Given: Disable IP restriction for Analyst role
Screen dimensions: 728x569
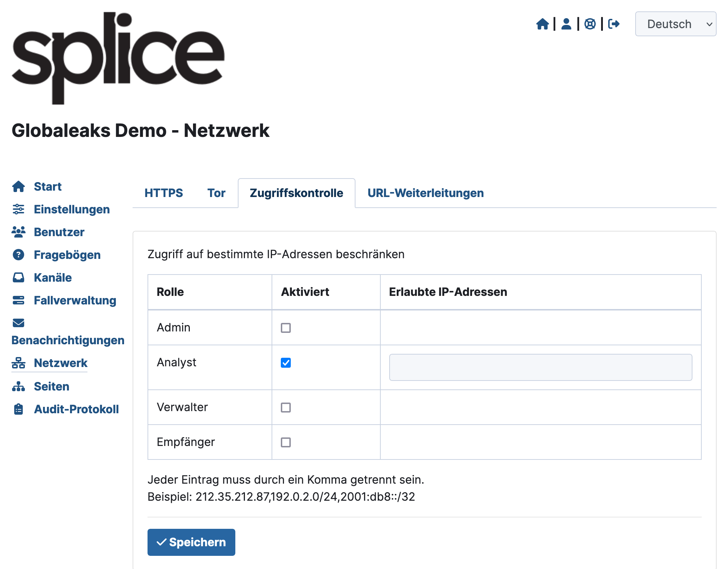Looking at the screenshot, I should [x=286, y=363].
